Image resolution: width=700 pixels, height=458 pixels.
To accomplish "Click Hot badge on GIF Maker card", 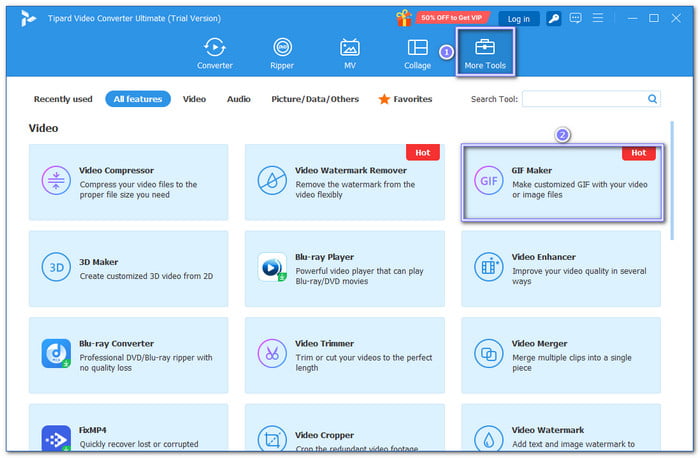I will tap(639, 153).
